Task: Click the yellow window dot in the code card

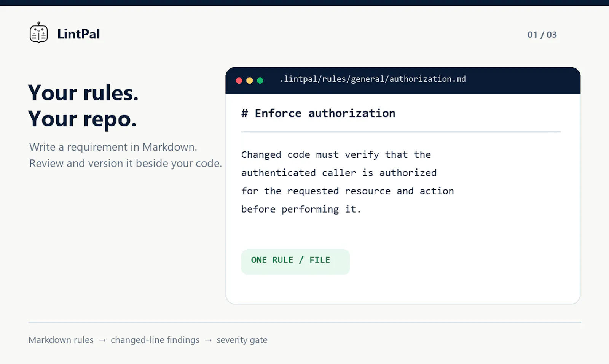Action: (x=250, y=80)
